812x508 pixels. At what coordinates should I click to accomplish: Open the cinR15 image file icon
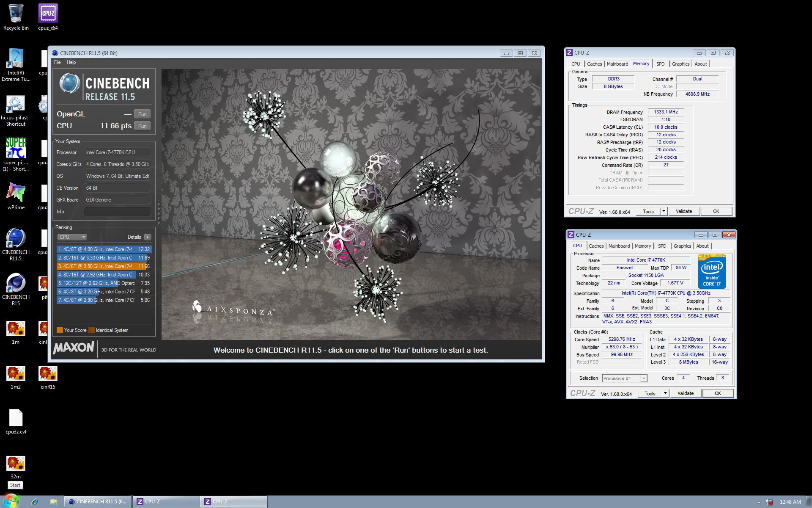pyautogui.click(x=48, y=378)
